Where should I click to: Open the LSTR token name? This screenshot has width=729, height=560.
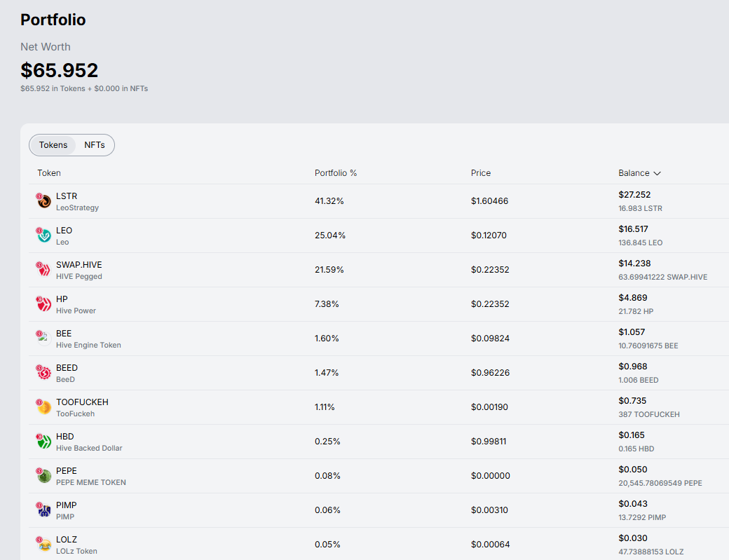(x=67, y=196)
